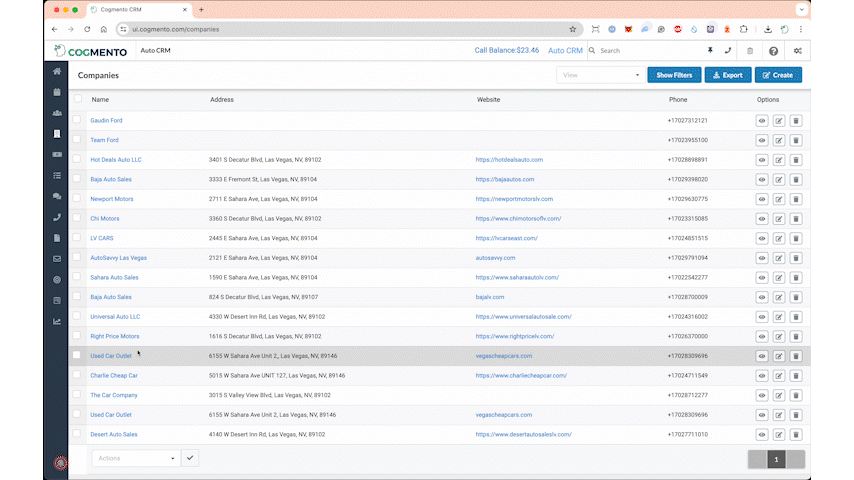Edit the Desert Auto Sales row

click(x=779, y=435)
